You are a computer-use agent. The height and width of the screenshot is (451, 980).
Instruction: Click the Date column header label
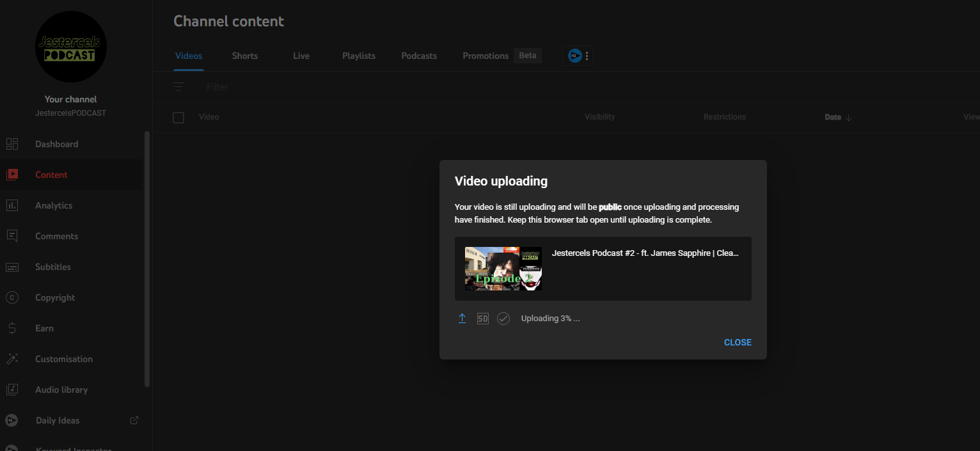coord(833,117)
